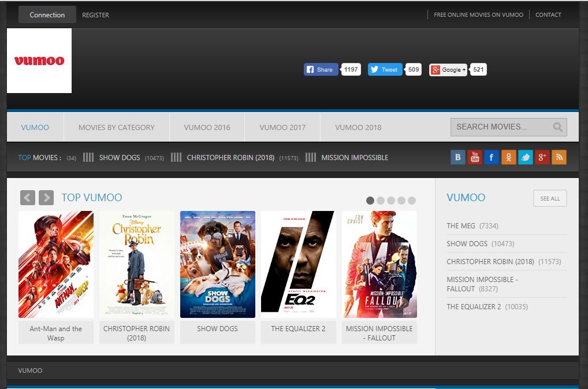Click the Ant-Man and the Wasp caption

click(x=56, y=333)
